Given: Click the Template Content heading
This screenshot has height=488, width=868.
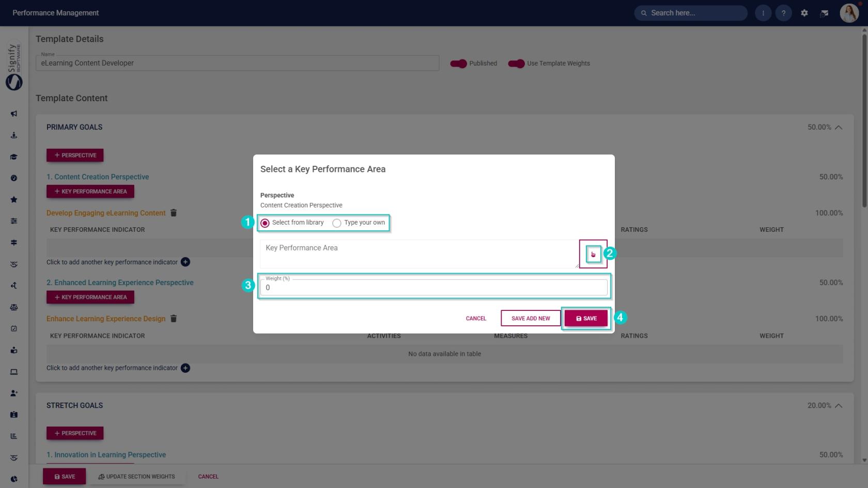Looking at the screenshot, I should (x=72, y=98).
